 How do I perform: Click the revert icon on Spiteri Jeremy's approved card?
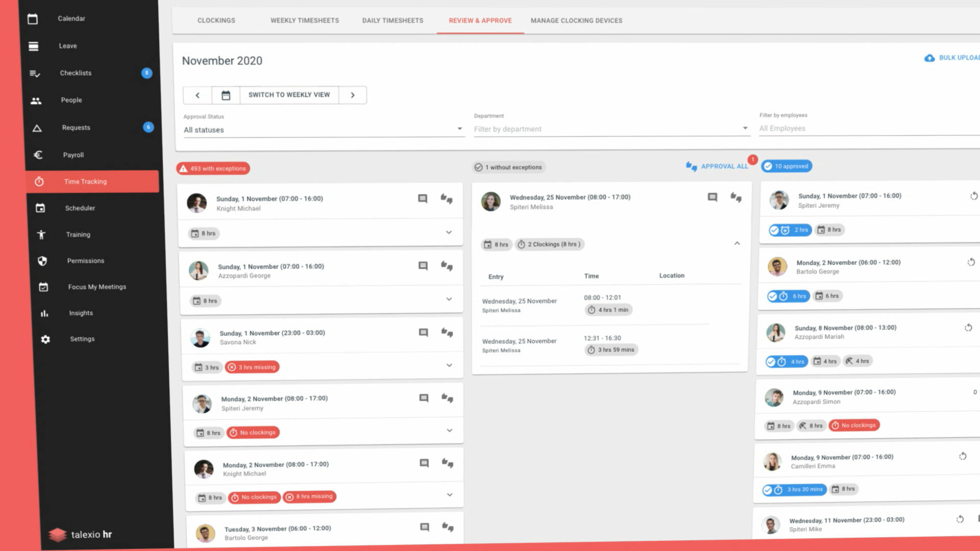tap(974, 196)
